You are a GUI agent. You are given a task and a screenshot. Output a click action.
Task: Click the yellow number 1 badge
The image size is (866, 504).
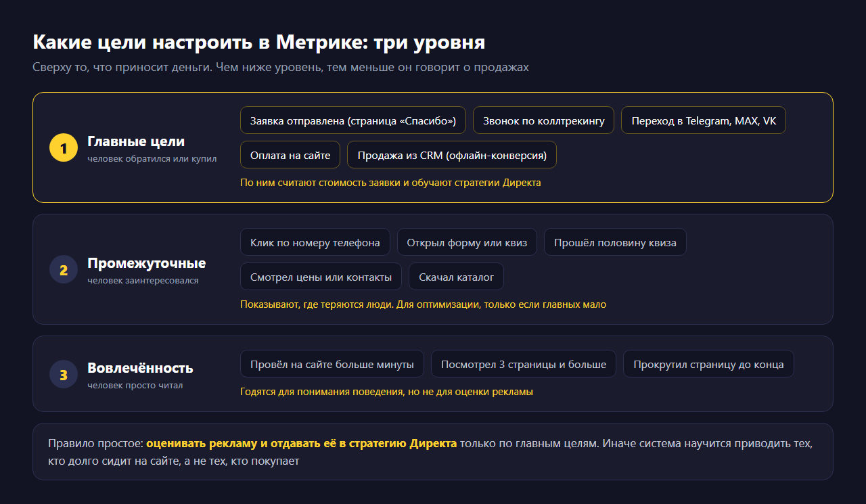(x=64, y=148)
